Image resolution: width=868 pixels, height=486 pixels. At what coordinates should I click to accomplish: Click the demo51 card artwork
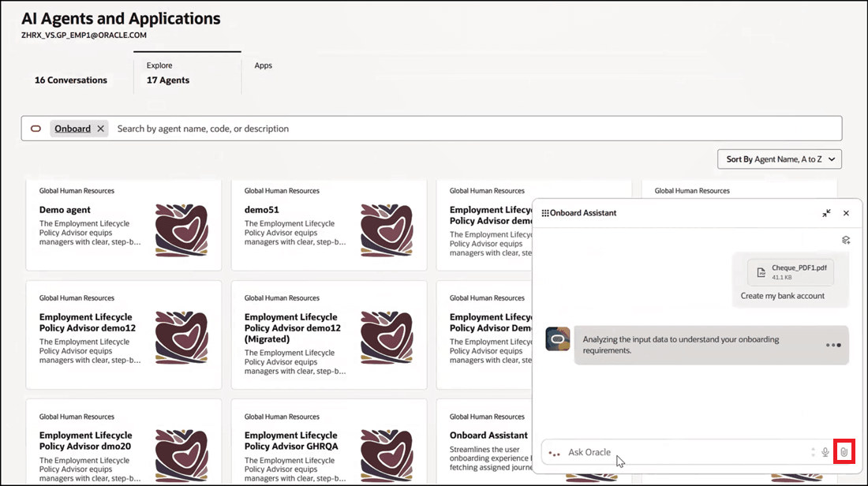387,230
